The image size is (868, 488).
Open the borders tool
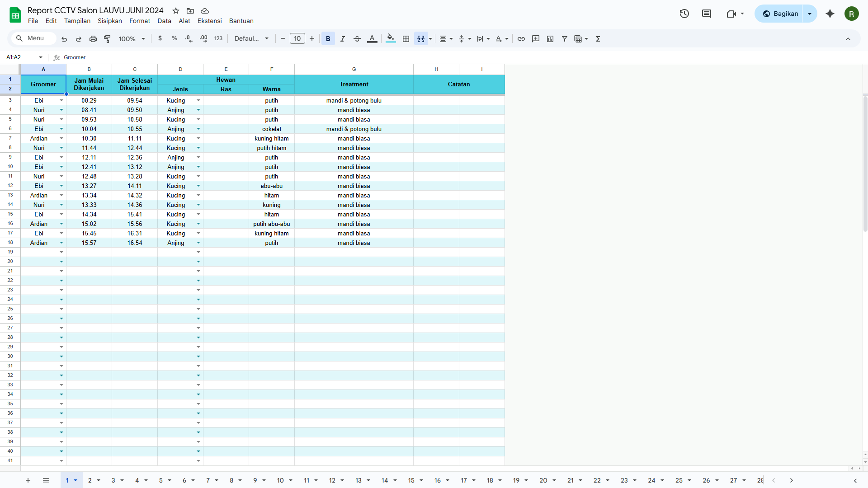point(406,39)
